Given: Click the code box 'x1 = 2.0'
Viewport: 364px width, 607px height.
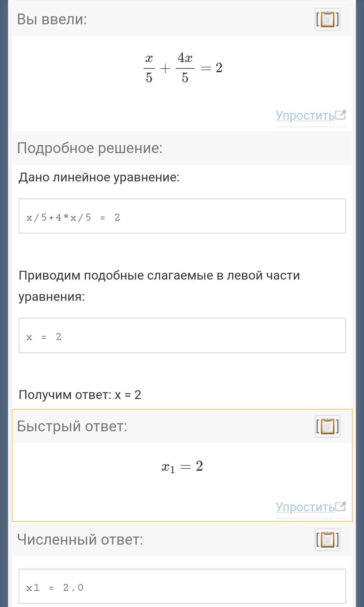Looking at the screenshot, I should [182, 586].
